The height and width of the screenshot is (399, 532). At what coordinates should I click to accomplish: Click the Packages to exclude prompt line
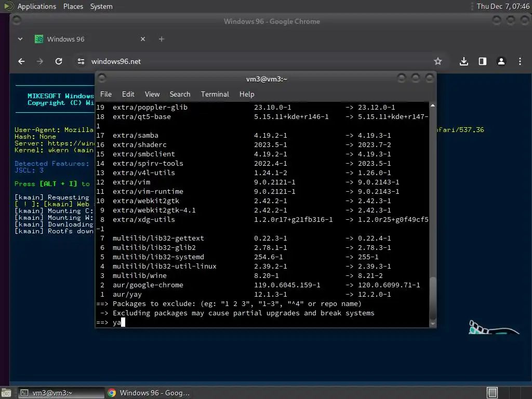pos(229,303)
